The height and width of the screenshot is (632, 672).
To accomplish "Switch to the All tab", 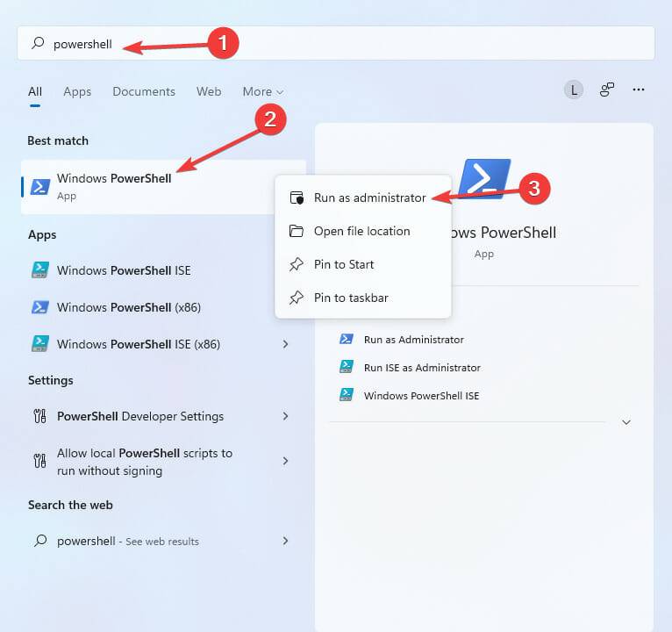I will tap(35, 91).
